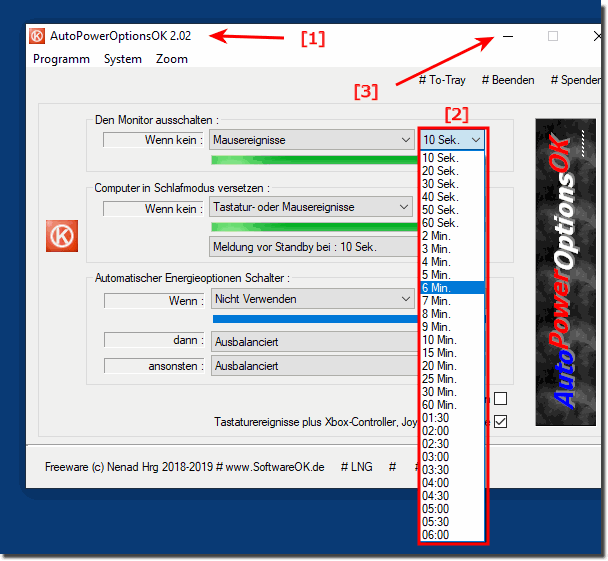Viewport: 608px width, 561px height.
Task: Select 03:30 from the list
Action: tap(453, 470)
